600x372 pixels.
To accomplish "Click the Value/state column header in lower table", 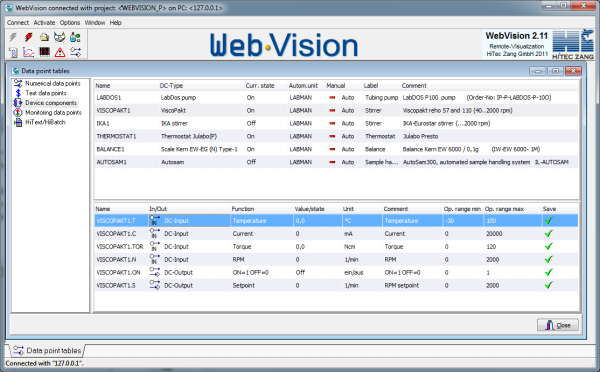I will tap(309, 209).
